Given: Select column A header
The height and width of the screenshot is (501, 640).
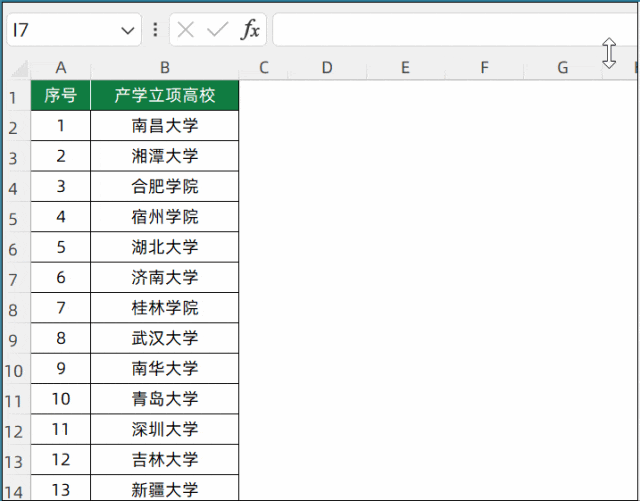Looking at the screenshot, I should point(61,68).
